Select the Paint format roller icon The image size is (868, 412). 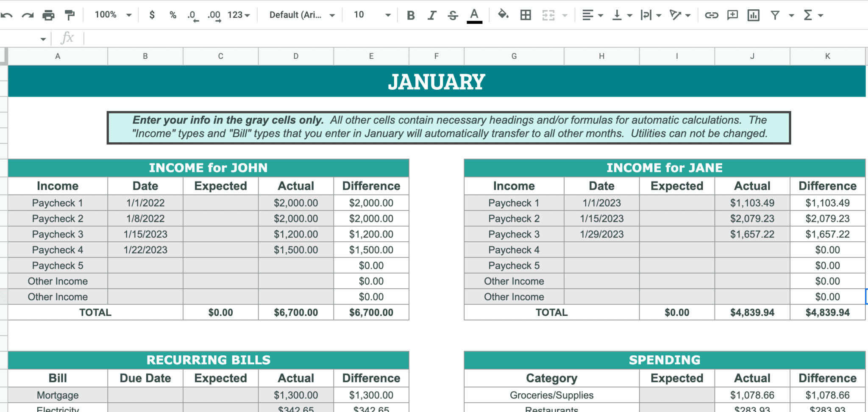(70, 15)
